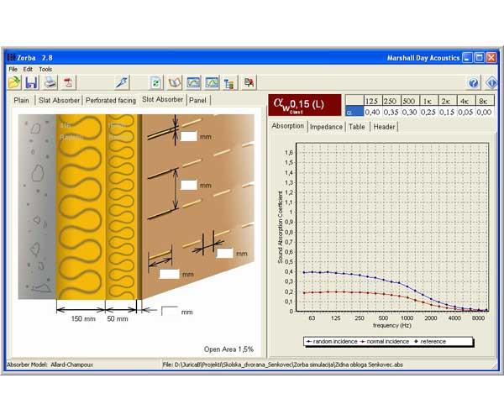This screenshot has height=420, width=504.
Task: Click the info icon beside the help icon
Action: (491, 82)
